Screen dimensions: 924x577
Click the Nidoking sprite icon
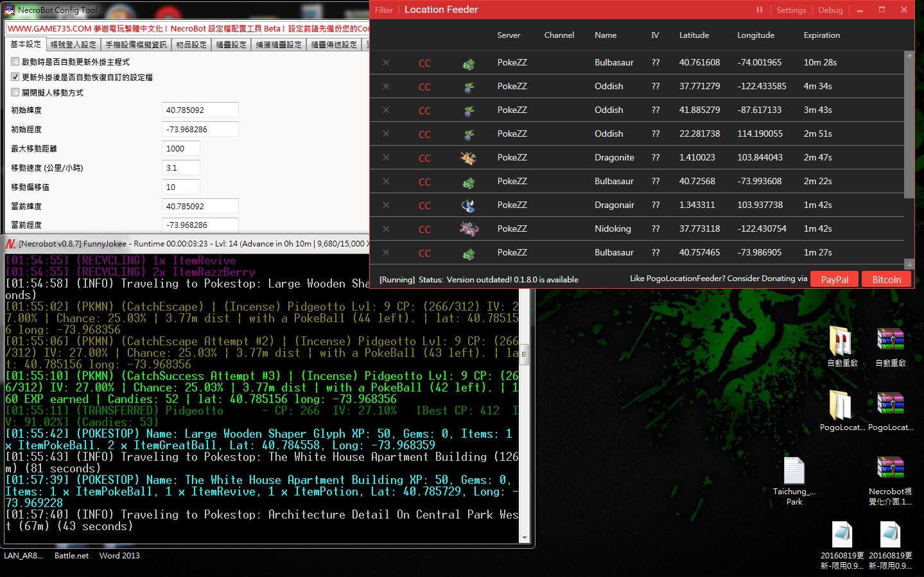tap(469, 228)
